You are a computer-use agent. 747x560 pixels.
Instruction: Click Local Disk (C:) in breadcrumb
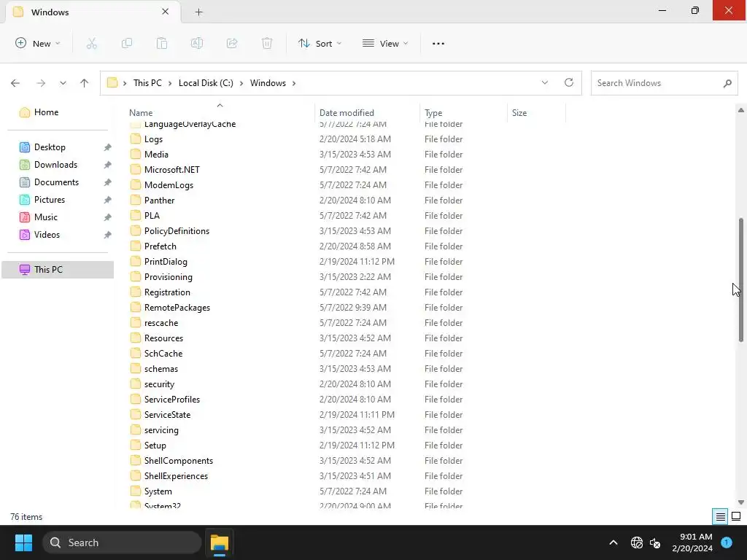(206, 83)
